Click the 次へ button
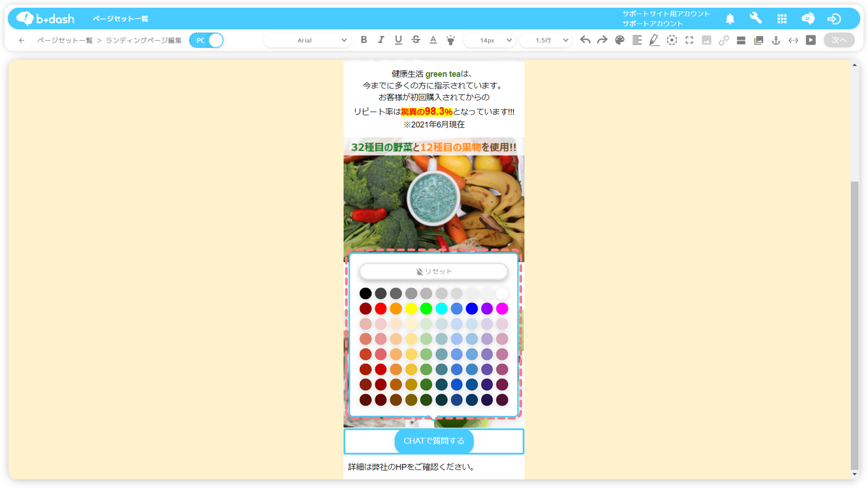 [839, 40]
